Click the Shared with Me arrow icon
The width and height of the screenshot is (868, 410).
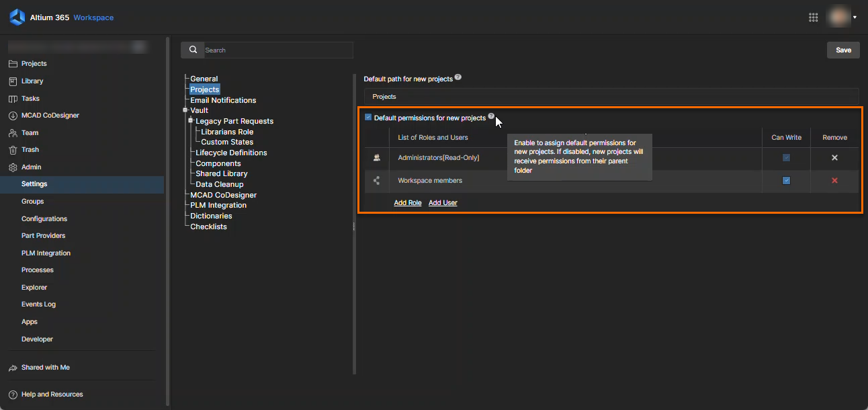[x=13, y=368]
